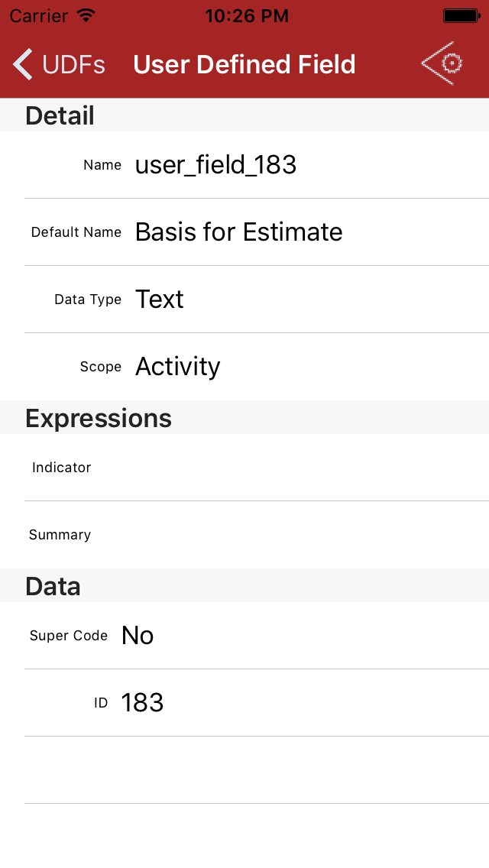This screenshot has width=489, height=868.
Task: Tap the clock time in status bar
Action: 247,15
